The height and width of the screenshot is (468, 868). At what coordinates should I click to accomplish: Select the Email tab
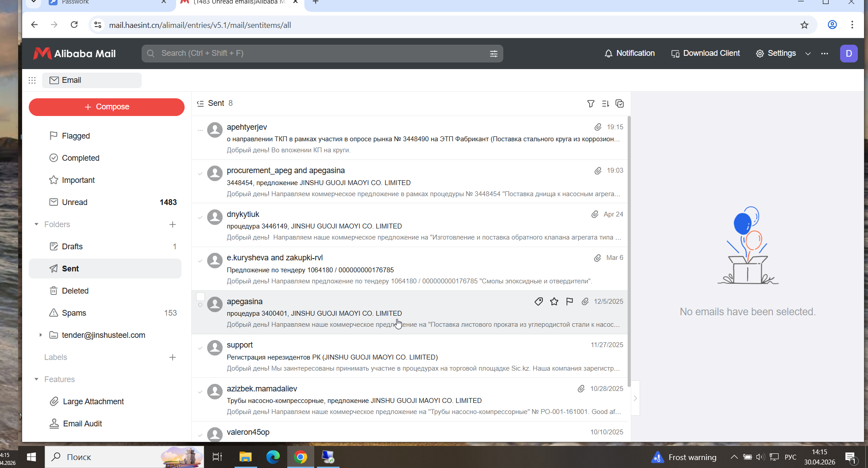pos(92,80)
